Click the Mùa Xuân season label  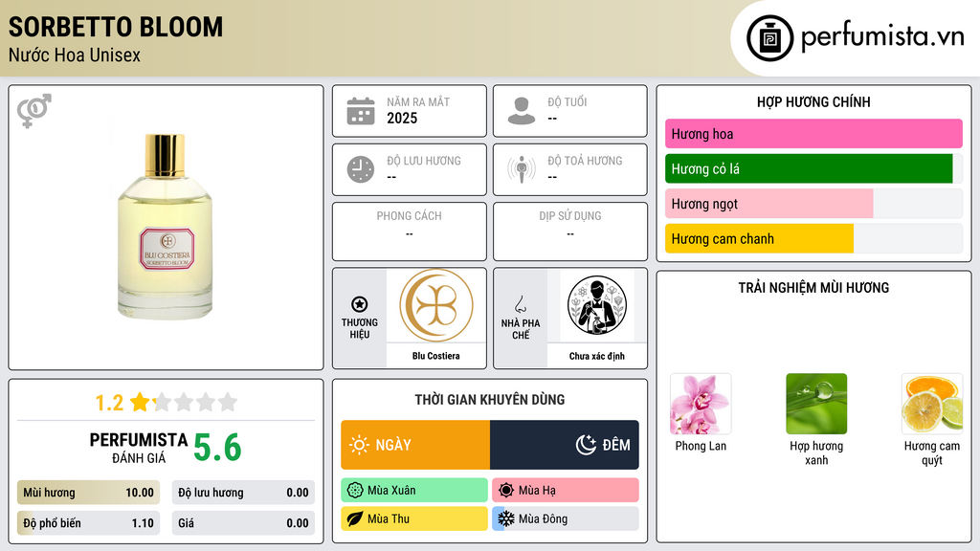[391, 491]
